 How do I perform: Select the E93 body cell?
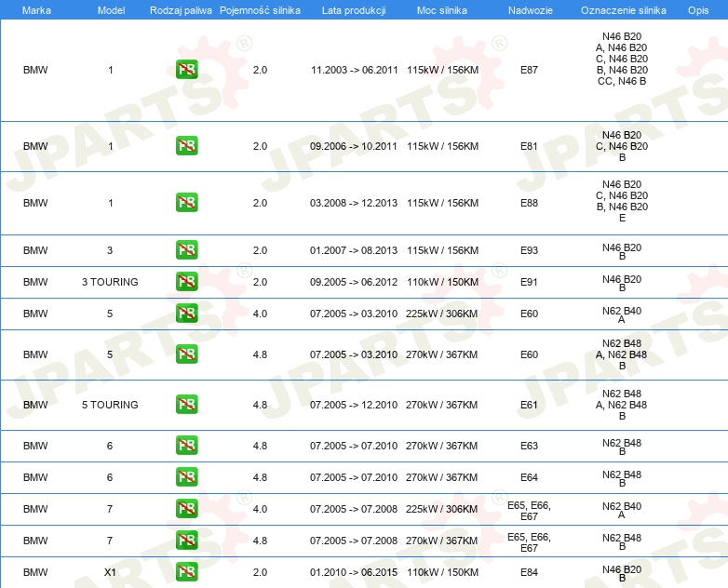point(529,250)
